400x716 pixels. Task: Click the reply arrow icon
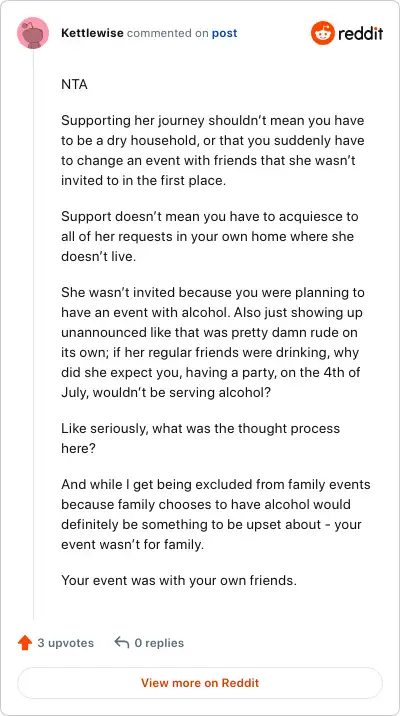(x=121, y=643)
